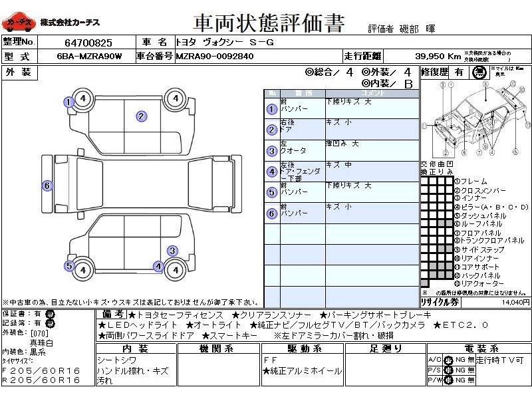Click the 走行時TV可 note
This screenshot has width=532, height=399.
pos(500,360)
